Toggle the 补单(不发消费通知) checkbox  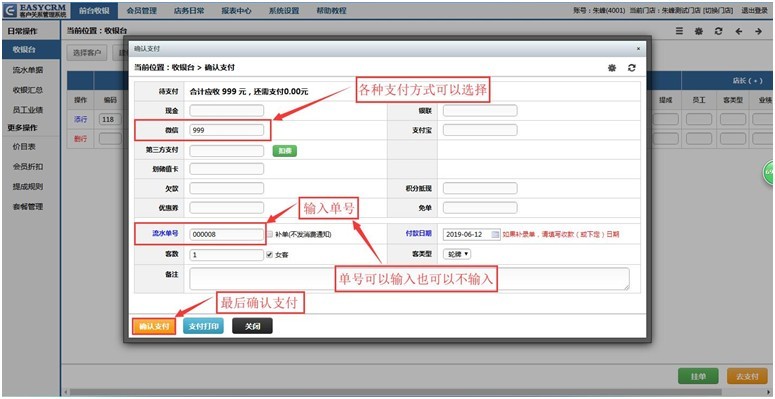coord(270,235)
